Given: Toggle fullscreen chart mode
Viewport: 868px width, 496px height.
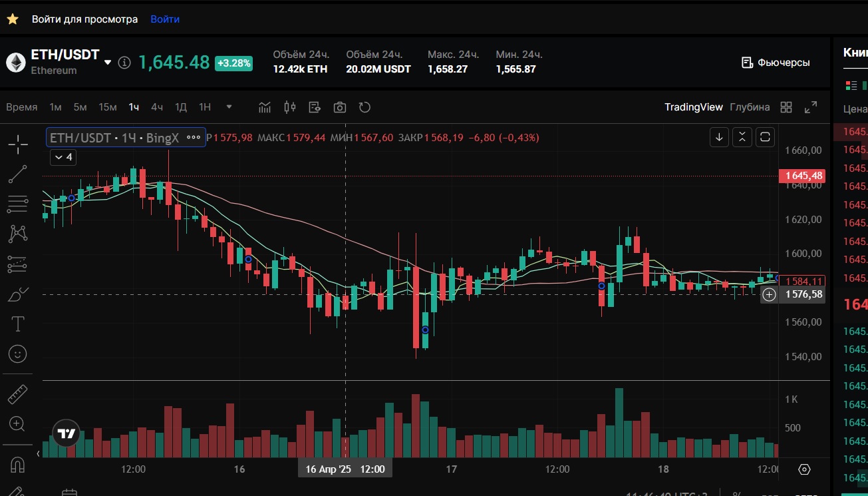Looking at the screenshot, I should 811,107.
